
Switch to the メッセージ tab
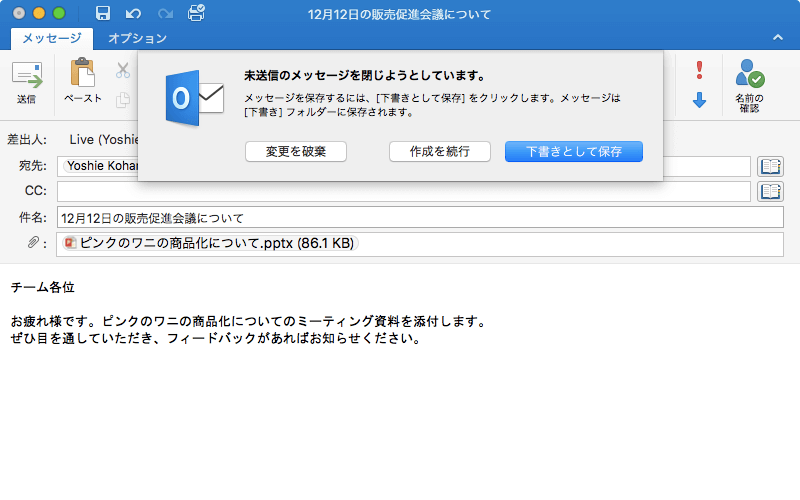pos(52,38)
